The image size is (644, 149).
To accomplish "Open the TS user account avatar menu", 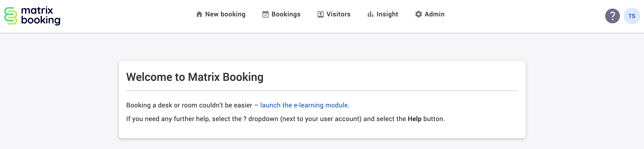I will (x=632, y=16).
